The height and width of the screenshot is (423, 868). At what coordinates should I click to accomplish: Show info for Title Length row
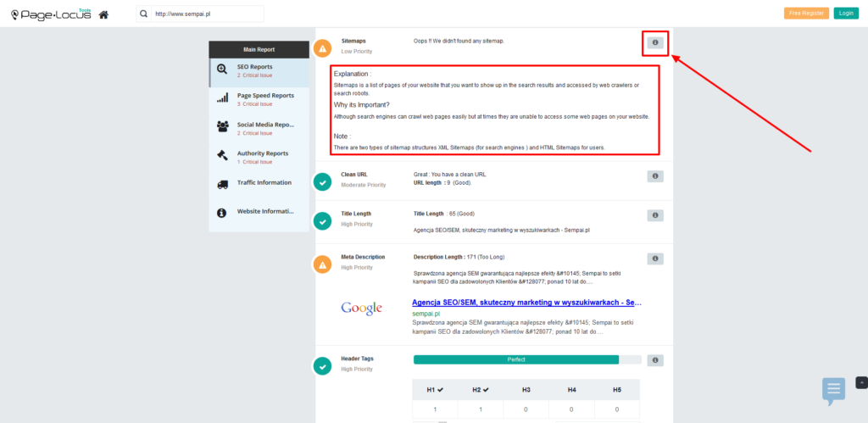pos(655,215)
